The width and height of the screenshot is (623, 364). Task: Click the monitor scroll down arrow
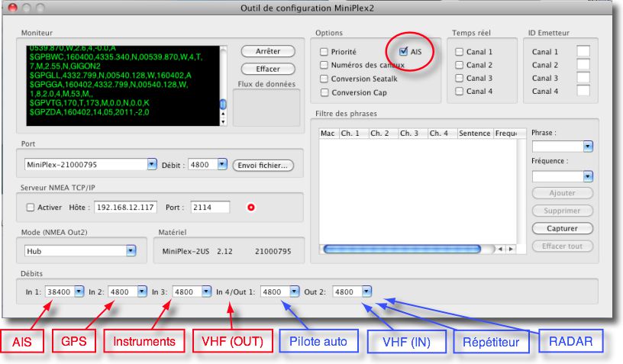[223, 122]
